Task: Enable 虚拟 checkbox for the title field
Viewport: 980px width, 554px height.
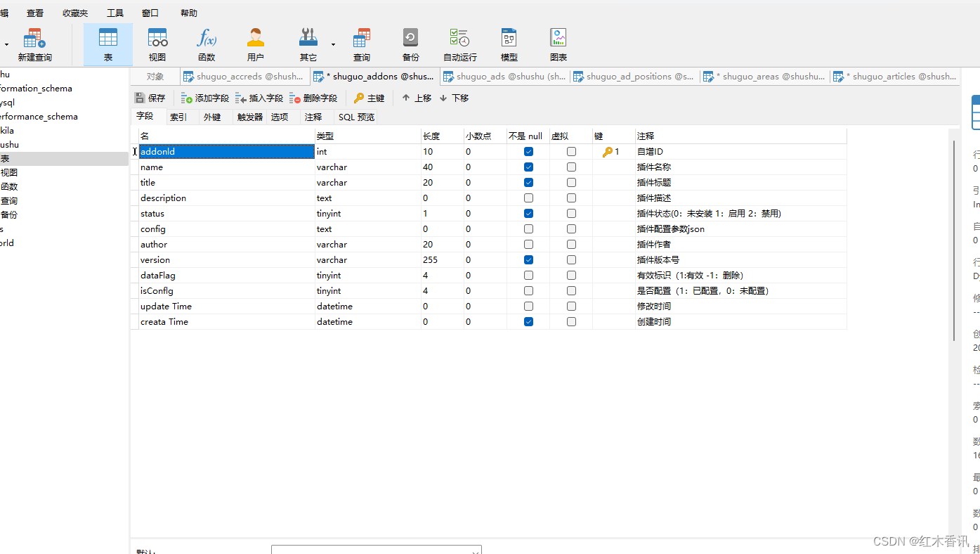Action: [571, 183]
